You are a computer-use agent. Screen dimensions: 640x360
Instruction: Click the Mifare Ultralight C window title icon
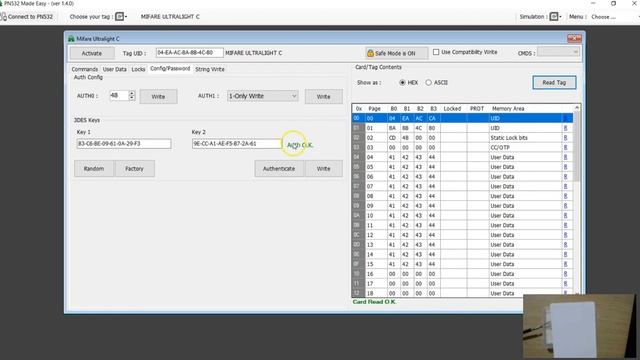pos(71,39)
